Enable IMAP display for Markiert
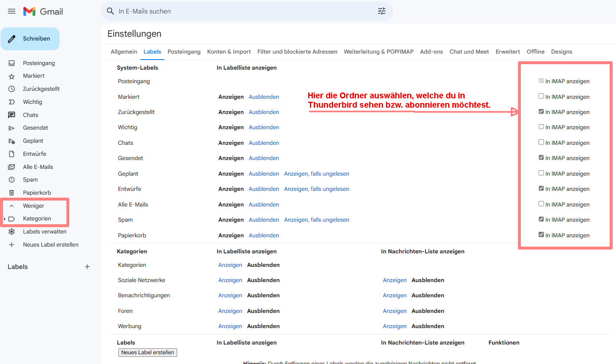 click(541, 96)
